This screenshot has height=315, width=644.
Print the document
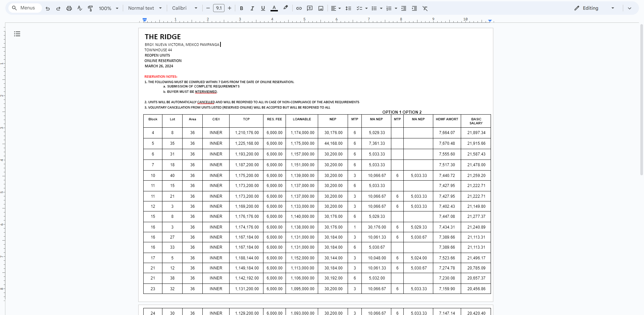69,8
